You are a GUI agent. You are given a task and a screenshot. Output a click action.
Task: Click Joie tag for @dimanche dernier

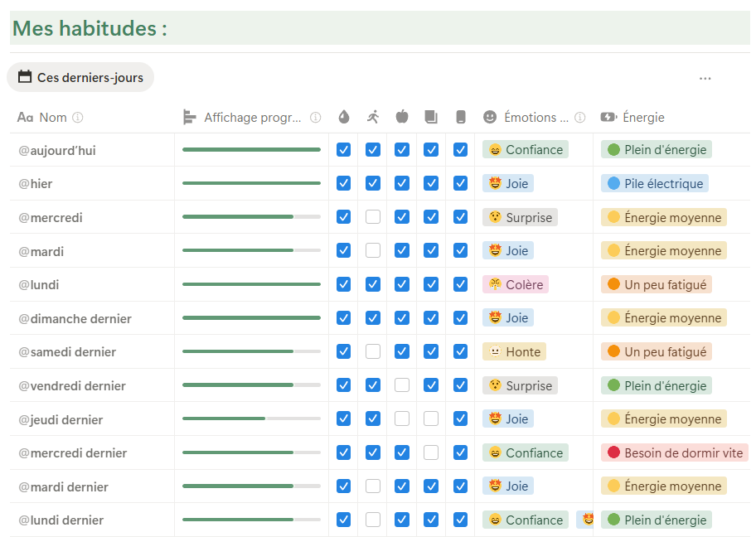[508, 317]
